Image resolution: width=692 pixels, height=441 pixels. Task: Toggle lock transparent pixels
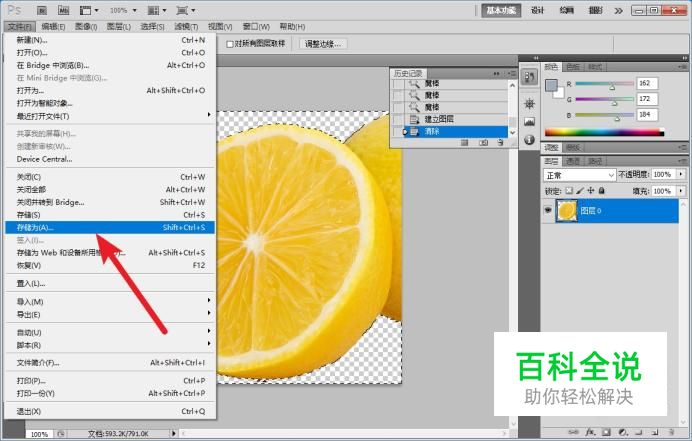click(569, 191)
